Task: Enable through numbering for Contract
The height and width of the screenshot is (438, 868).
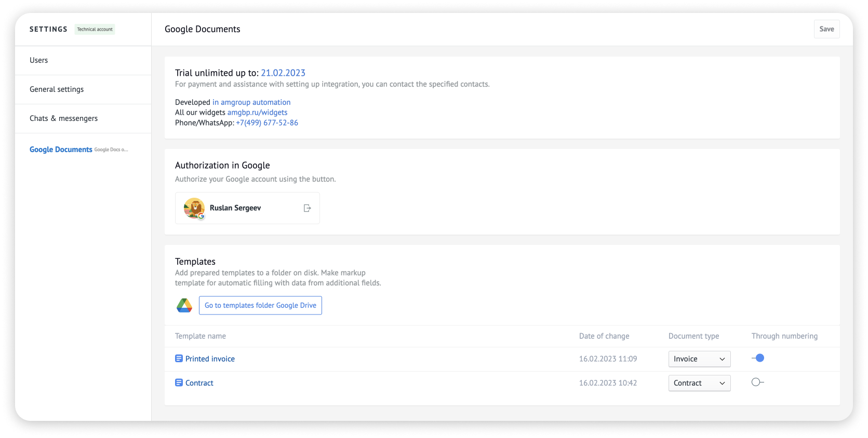Action: click(x=758, y=382)
